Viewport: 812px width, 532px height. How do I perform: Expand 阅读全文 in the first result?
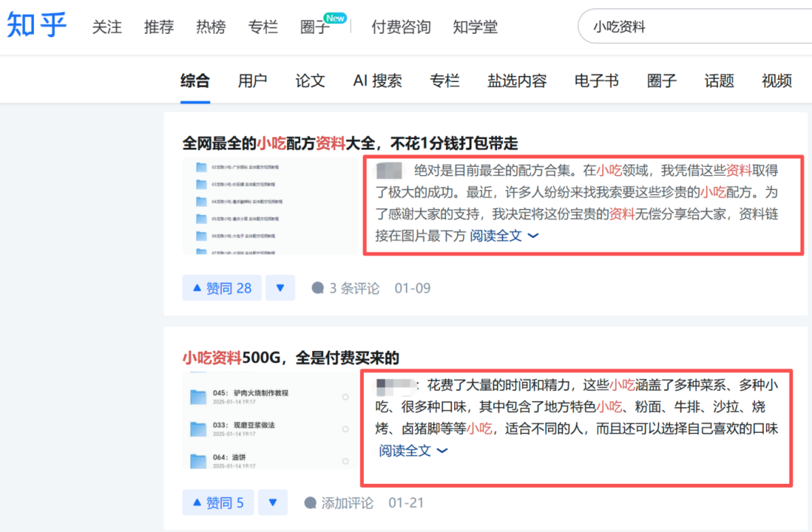(504, 235)
